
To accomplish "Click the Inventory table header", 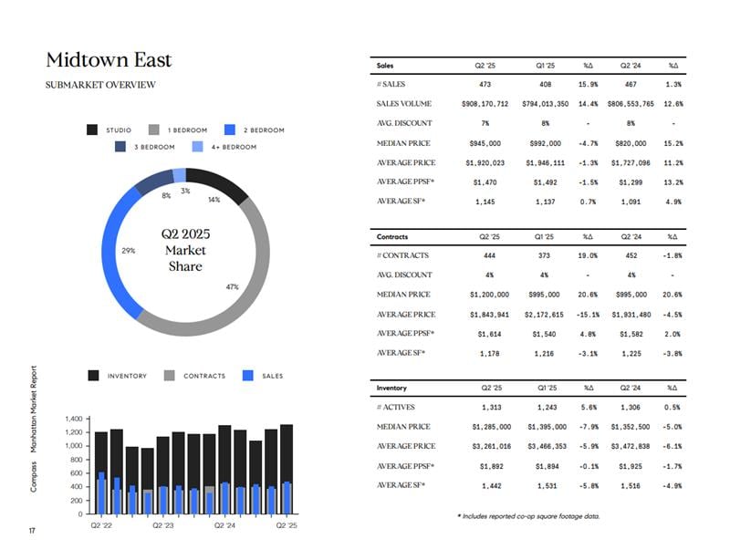I will click(391, 388).
